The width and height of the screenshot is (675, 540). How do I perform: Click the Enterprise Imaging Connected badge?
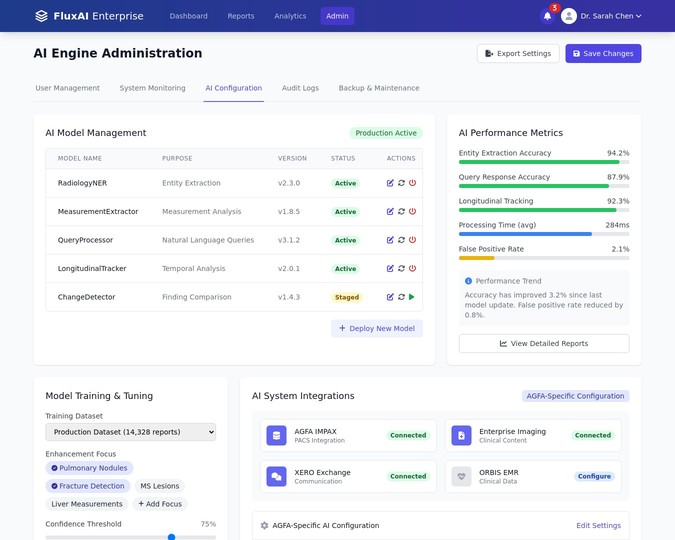[593, 435]
